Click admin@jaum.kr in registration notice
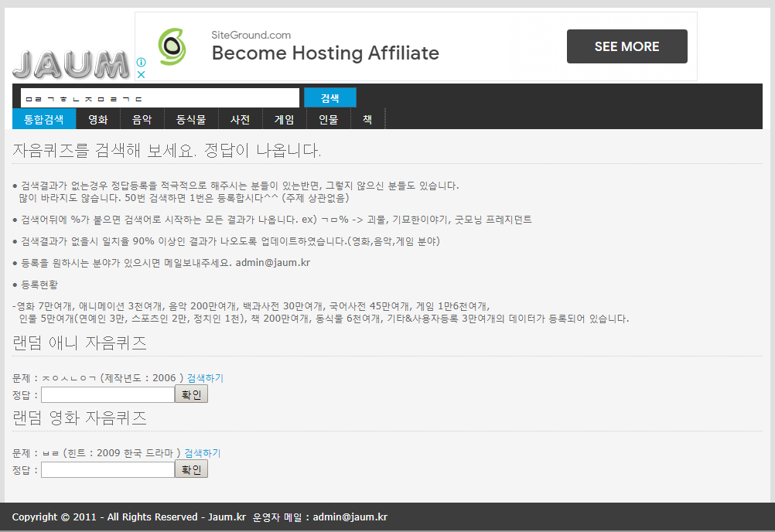Screen dimensions: 775x532 273,263
